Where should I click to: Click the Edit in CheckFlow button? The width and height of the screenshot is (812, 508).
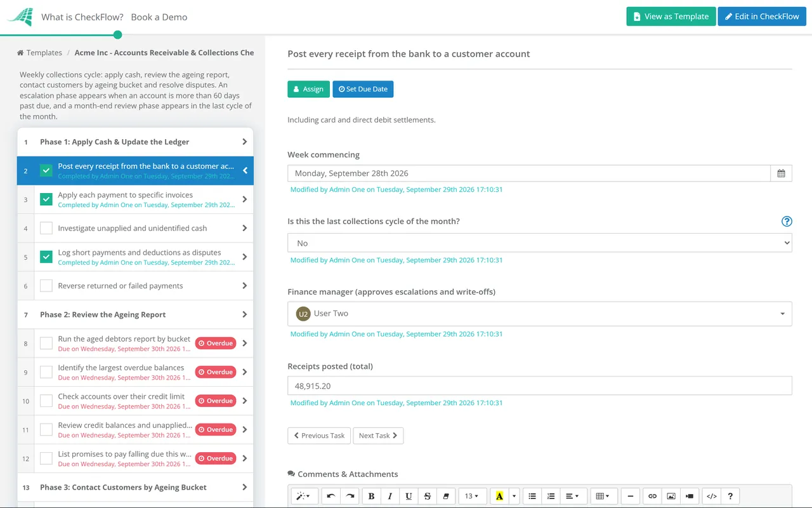coord(762,17)
